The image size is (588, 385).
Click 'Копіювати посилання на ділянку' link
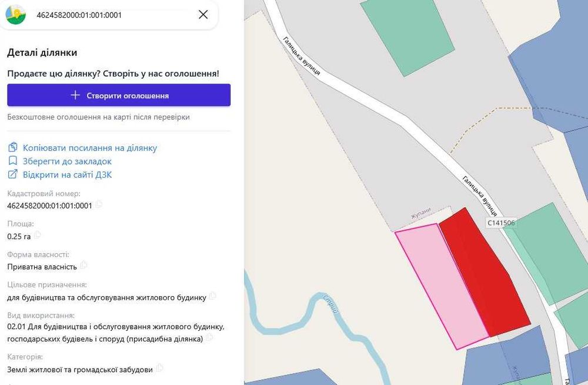click(x=90, y=148)
